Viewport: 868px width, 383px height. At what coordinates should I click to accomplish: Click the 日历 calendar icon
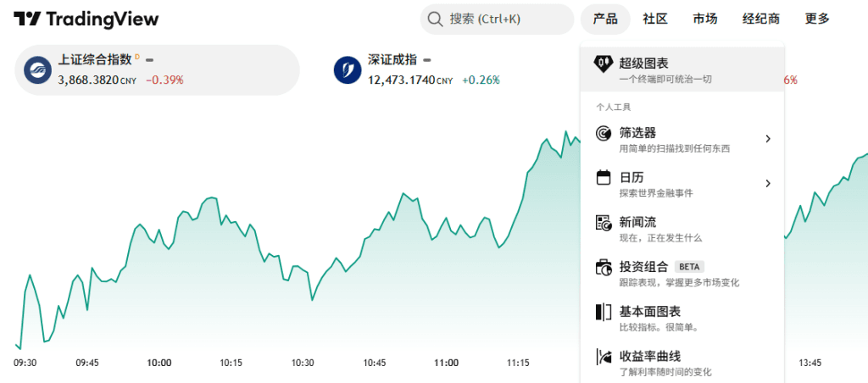[603, 178]
